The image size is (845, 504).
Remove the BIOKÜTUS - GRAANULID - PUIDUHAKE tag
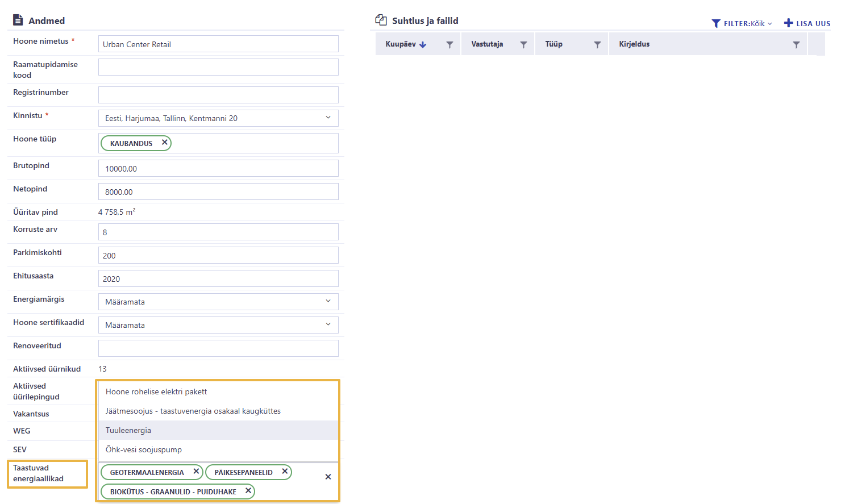pyautogui.click(x=248, y=491)
